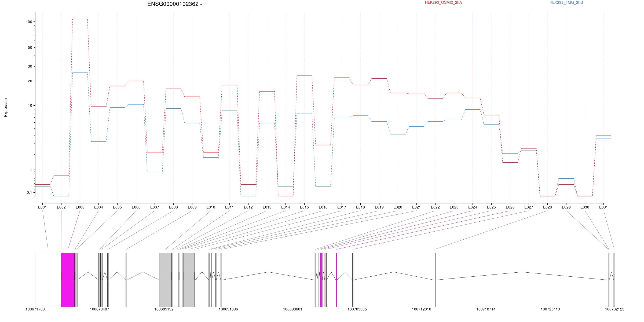Click exon label E016
This screenshot has height=322, width=644.
[323, 207]
